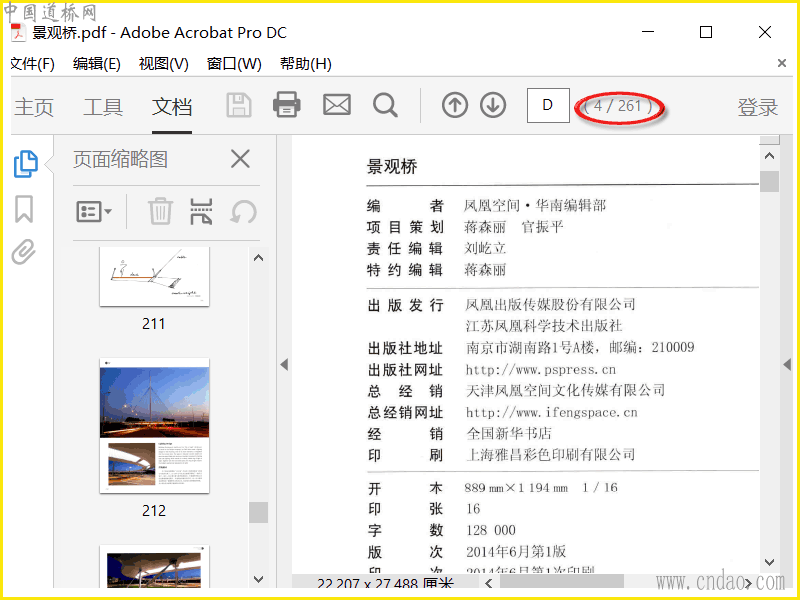Click thumbnail panel scroll up arrow
Image resolution: width=800 pixels, height=600 pixels.
[259, 258]
